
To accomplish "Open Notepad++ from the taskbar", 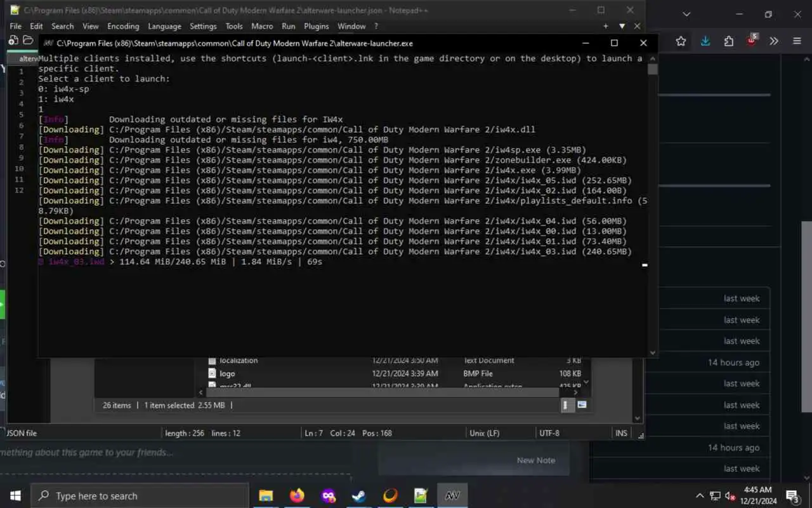I will point(421,496).
